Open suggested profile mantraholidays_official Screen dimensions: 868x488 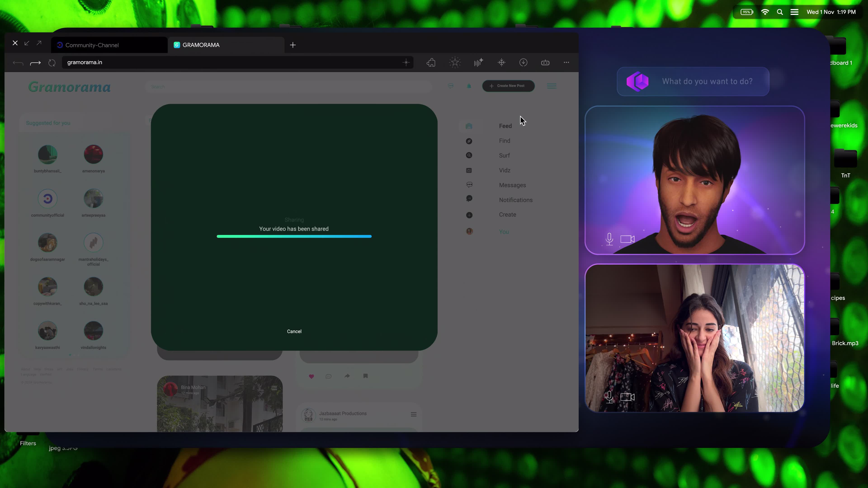[x=93, y=243]
